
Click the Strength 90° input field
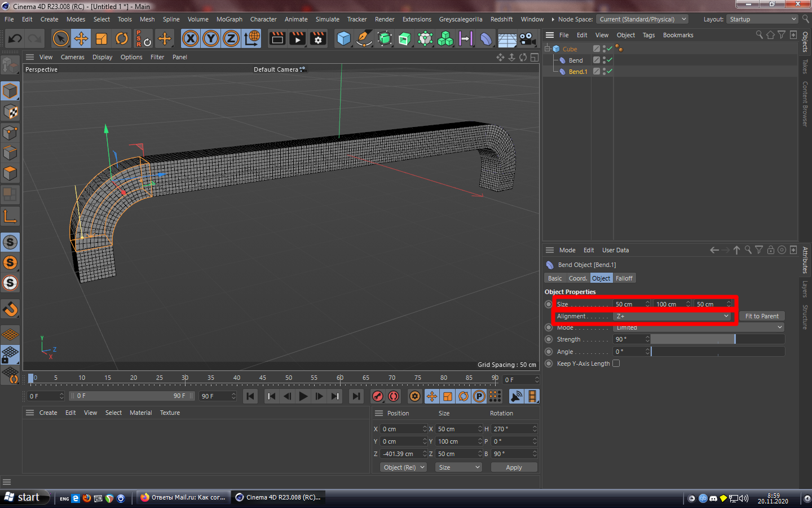click(x=629, y=339)
